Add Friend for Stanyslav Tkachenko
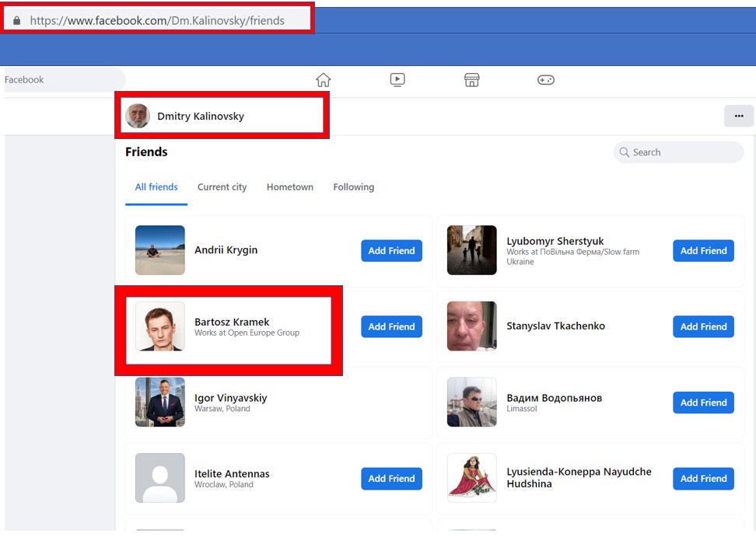 point(703,326)
